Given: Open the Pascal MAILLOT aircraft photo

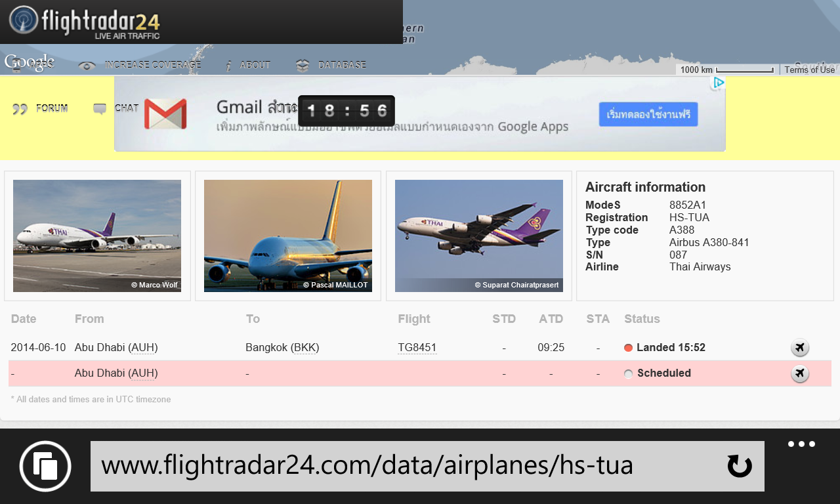Looking at the screenshot, I should [288, 236].
